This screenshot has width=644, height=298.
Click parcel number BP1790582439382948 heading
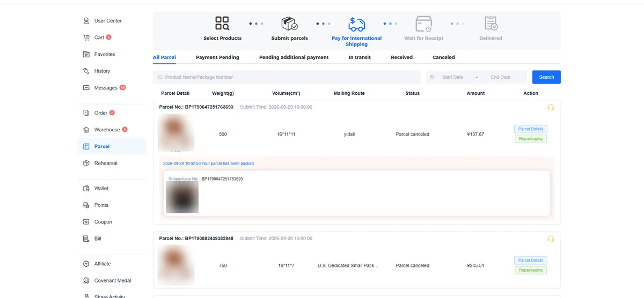[196, 239]
